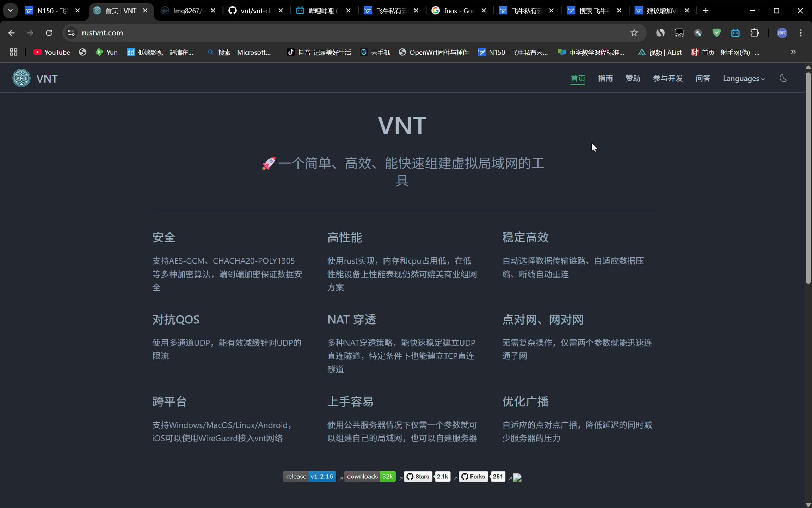The width and height of the screenshot is (812, 508).
Task: Click the NAT 穿透 feature heading
Action: tap(352, 320)
